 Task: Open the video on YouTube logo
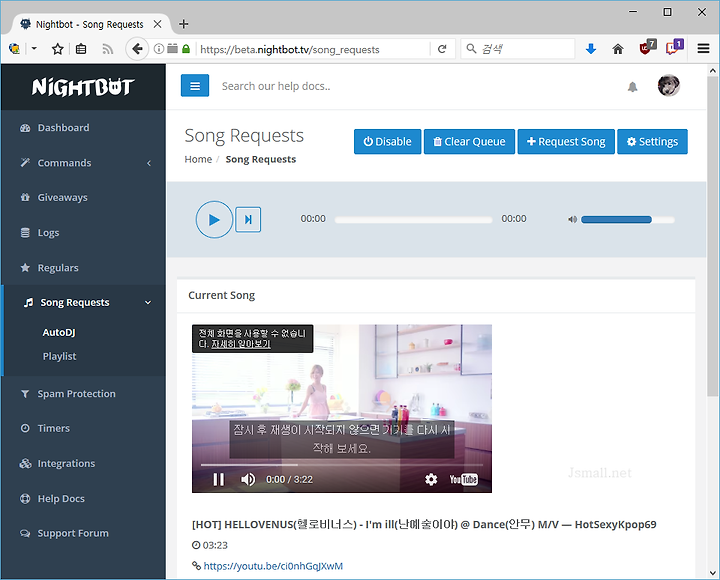463,479
